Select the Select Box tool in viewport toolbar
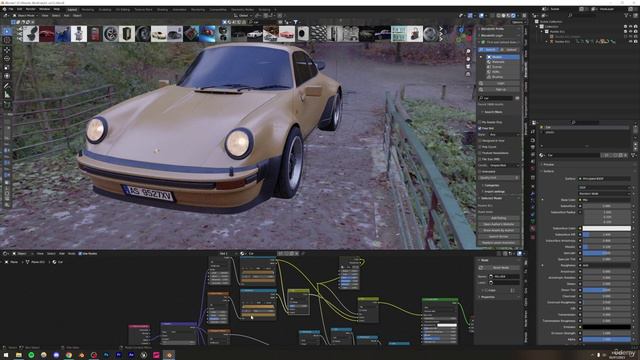The width and height of the screenshot is (640, 360). tap(7, 31)
